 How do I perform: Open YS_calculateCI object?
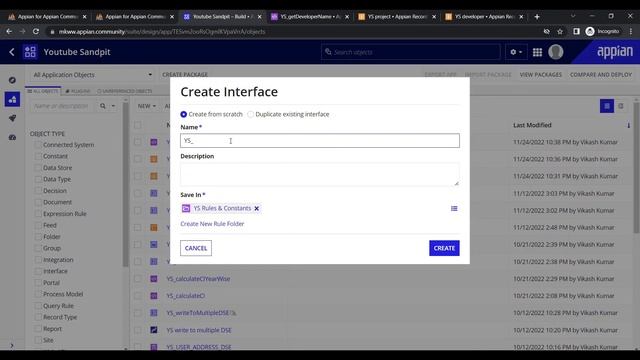coord(185,296)
